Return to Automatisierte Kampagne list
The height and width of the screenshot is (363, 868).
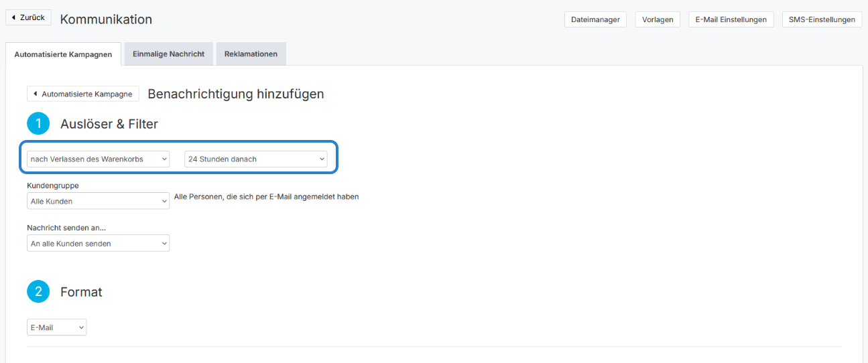[x=83, y=94]
